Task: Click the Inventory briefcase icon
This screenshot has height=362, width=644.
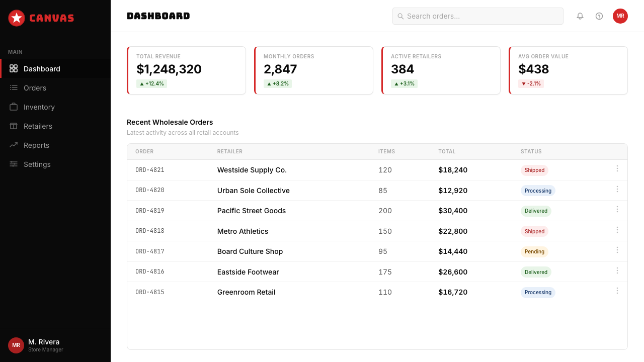Action: 14,107
